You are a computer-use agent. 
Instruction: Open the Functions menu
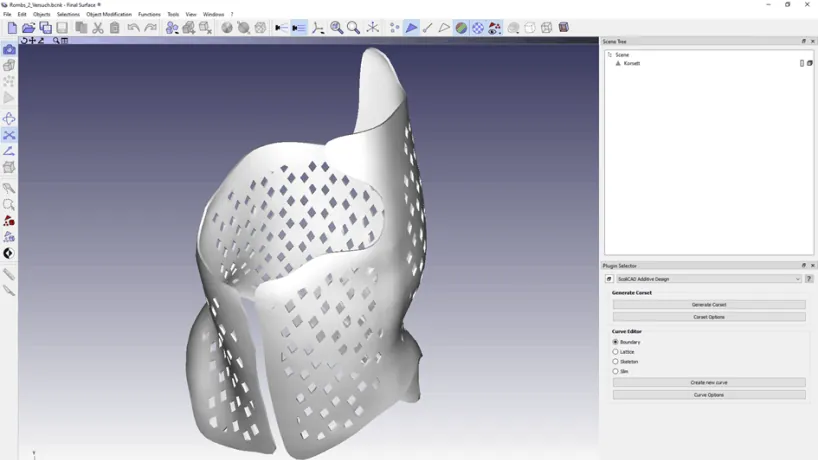[x=149, y=14]
